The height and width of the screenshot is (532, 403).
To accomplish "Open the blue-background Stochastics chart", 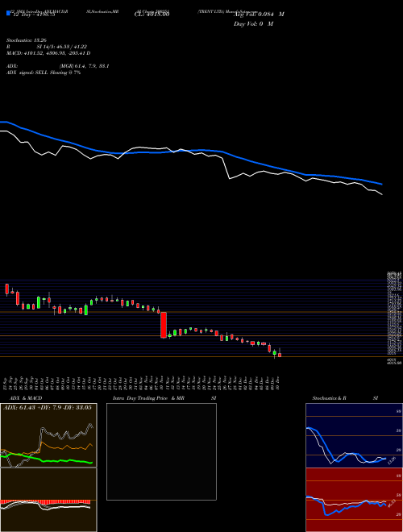I will coord(354,435).
